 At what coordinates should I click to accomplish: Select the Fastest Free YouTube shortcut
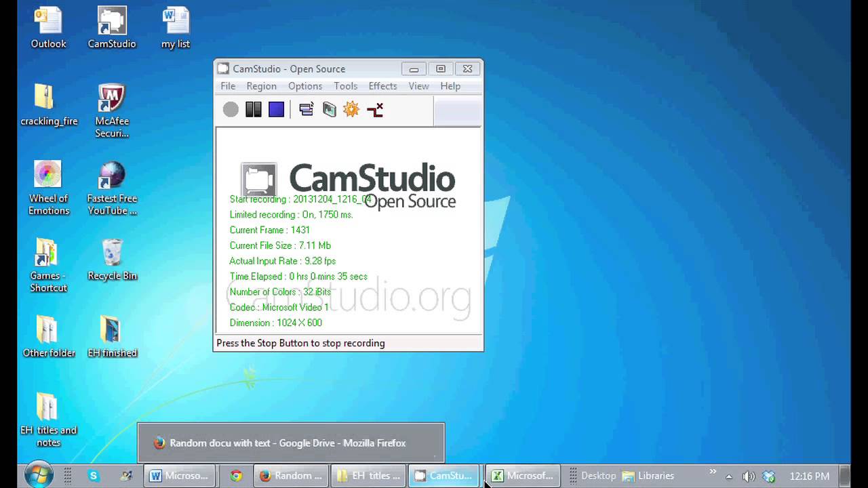112,188
